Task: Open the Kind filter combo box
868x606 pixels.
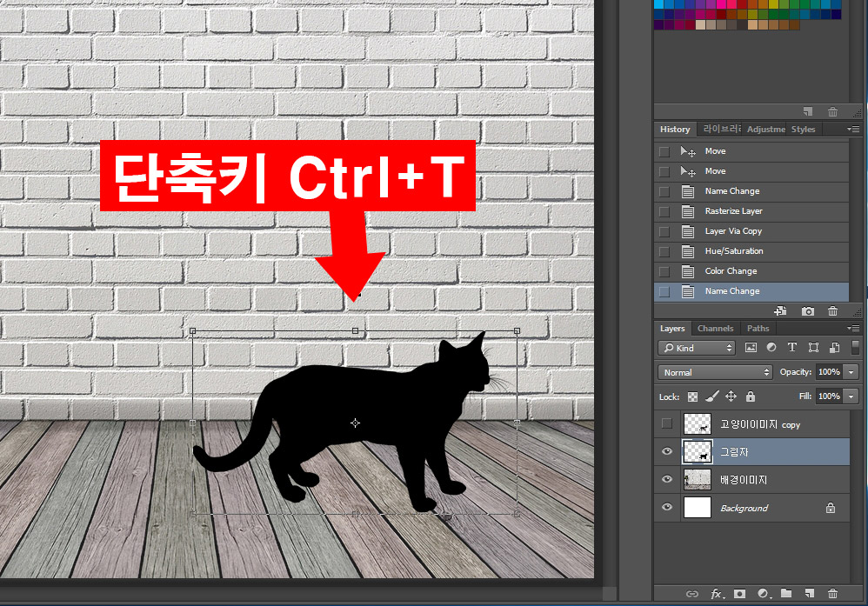Action: 696,347
